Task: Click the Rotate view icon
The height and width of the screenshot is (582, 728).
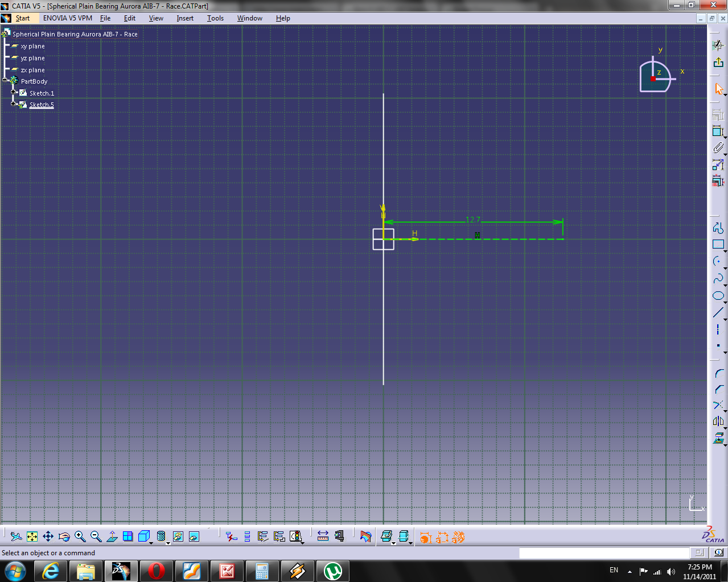Action: 64,536
